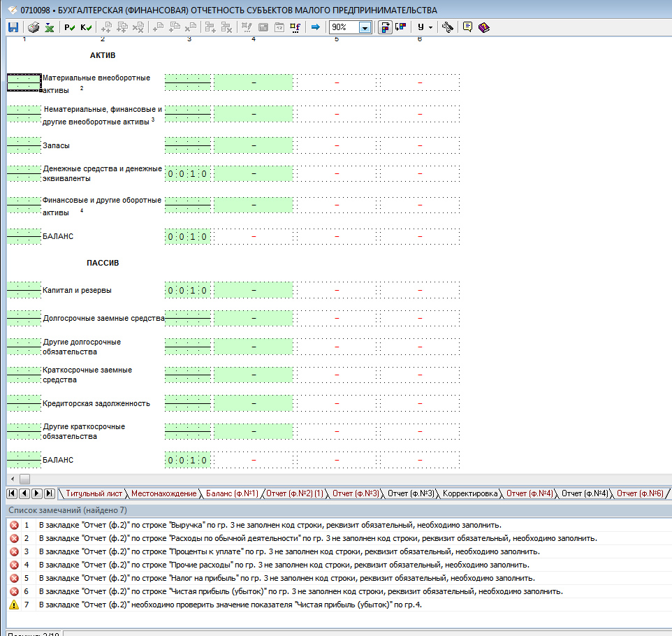Open the purple help book icon

484,27
